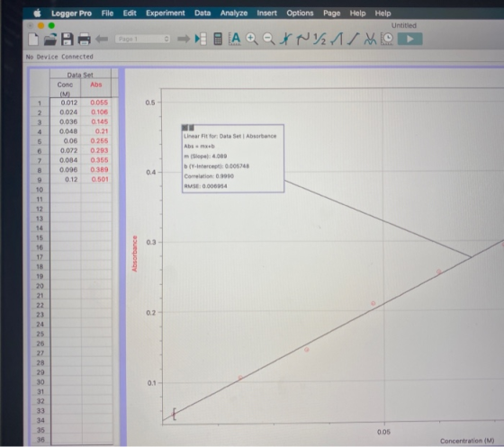Click the Zoom In magnifier icon
This screenshot has height=447, width=504.
point(252,40)
